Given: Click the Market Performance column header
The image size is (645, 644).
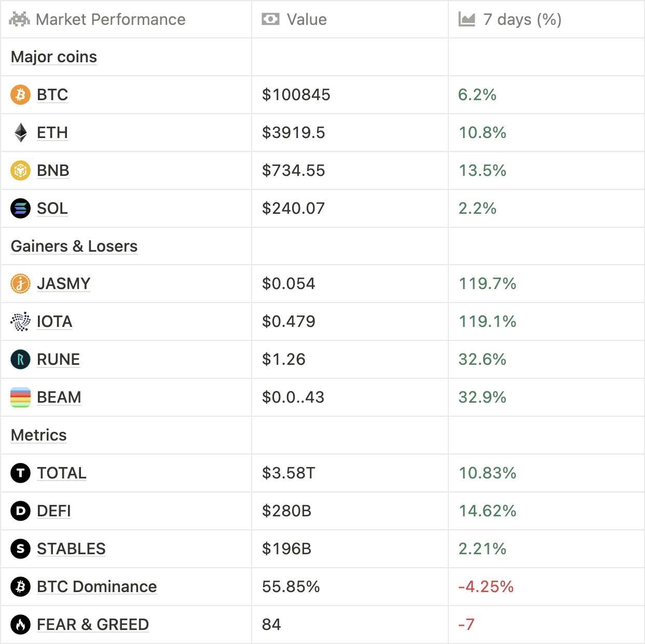Looking at the screenshot, I should [x=110, y=20].
